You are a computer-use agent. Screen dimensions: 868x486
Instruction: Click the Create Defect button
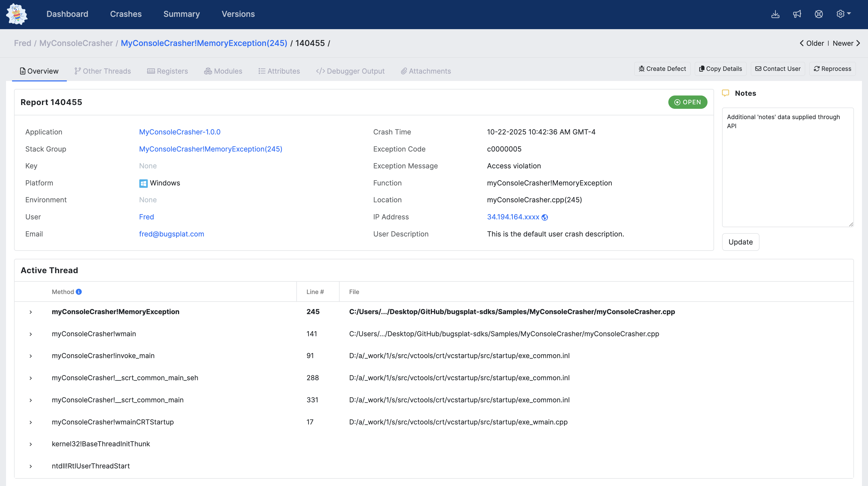click(662, 69)
